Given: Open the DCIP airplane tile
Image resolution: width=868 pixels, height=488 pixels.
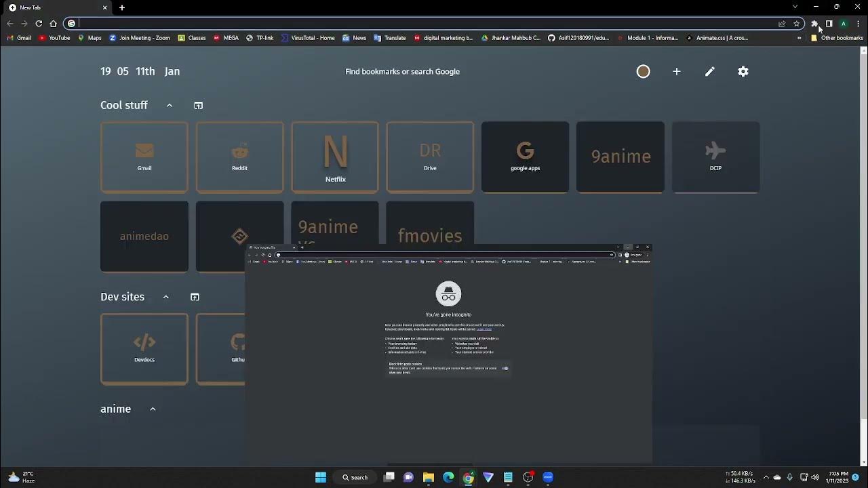Looking at the screenshot, I should coord(715,157).
